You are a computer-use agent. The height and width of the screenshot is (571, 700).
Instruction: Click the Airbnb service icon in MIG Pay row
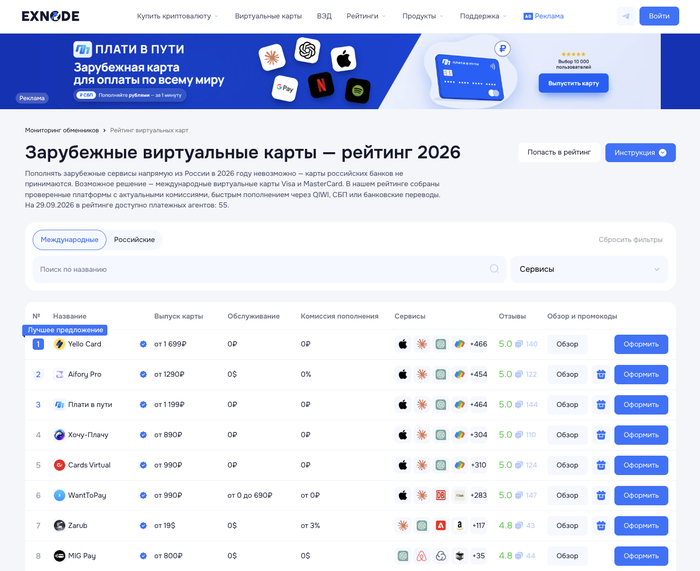[x=422, y=556]
